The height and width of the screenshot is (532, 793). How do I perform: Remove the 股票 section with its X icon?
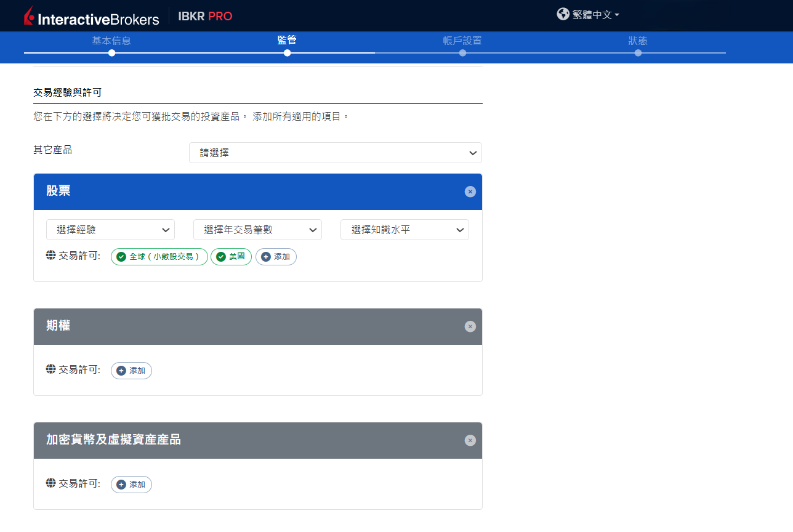pos(470,191)
